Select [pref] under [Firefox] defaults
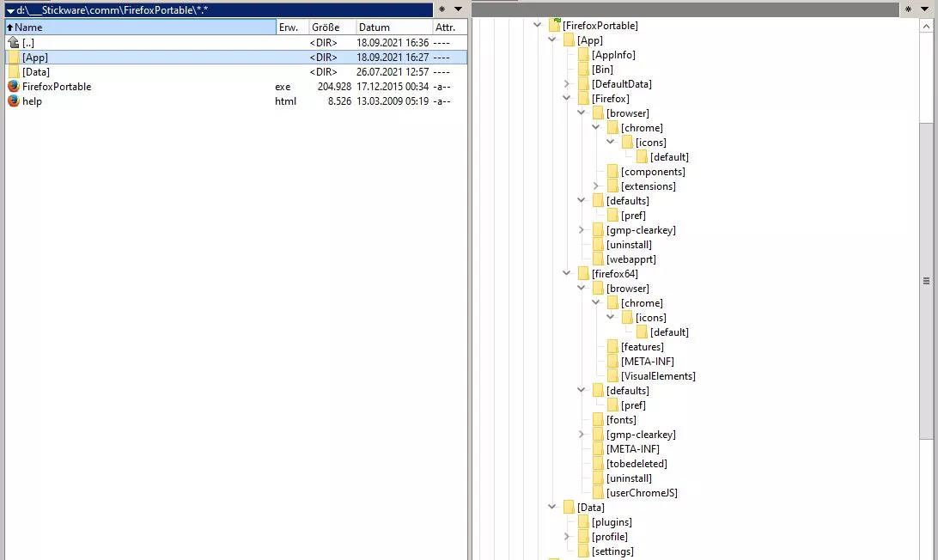 point(633,216)
